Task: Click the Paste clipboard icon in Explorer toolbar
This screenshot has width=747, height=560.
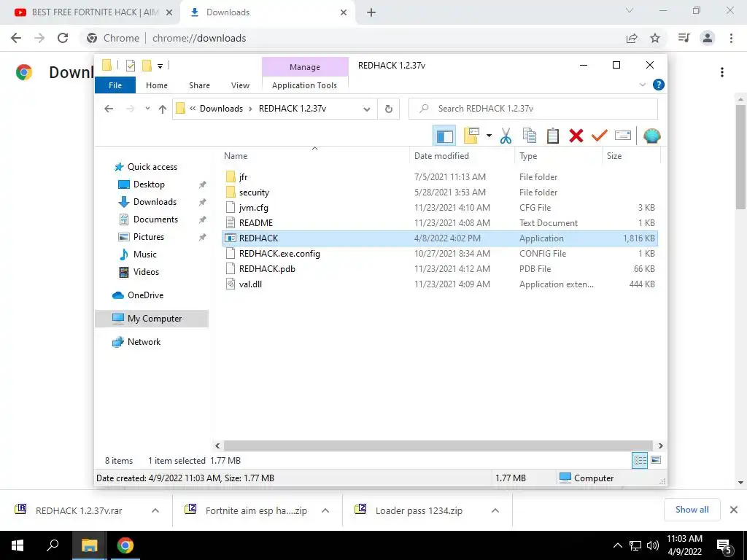Action: pyautogui.click(x=553, y=136)
